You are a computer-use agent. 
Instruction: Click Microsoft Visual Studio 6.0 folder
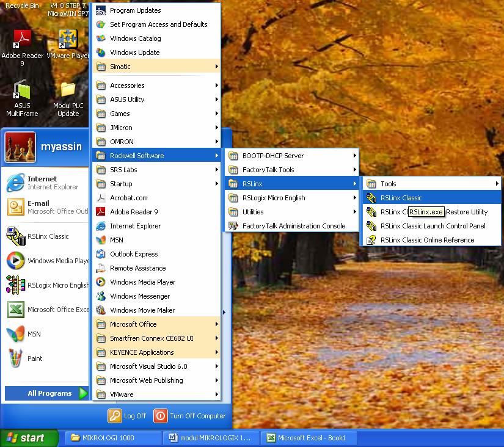tap(156, 366)
